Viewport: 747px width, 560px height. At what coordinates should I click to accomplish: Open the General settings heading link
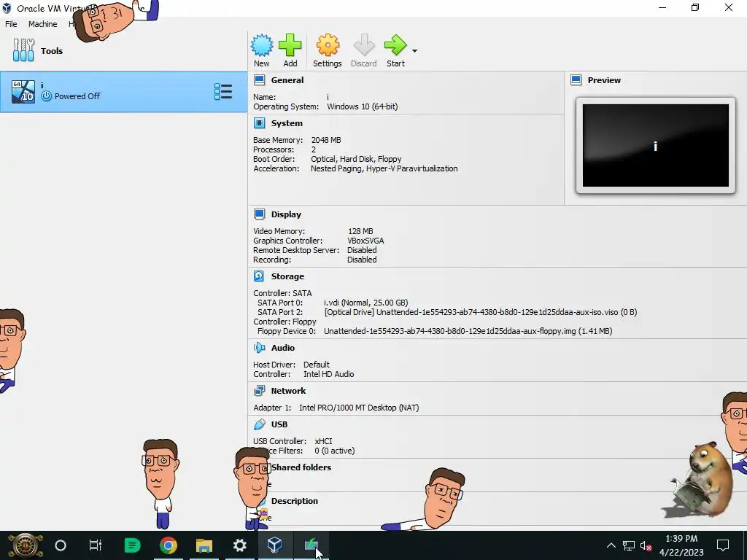point(287,80)
